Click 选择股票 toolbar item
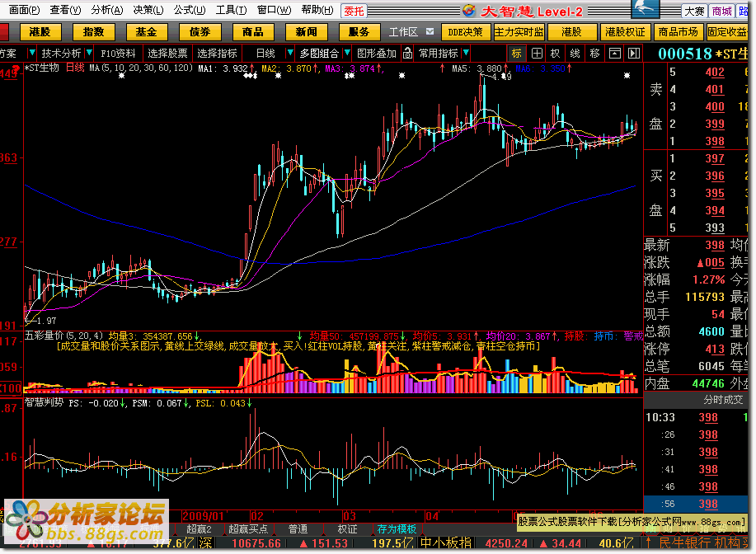Viewport: 756px width, 554px height. point(167,53)
